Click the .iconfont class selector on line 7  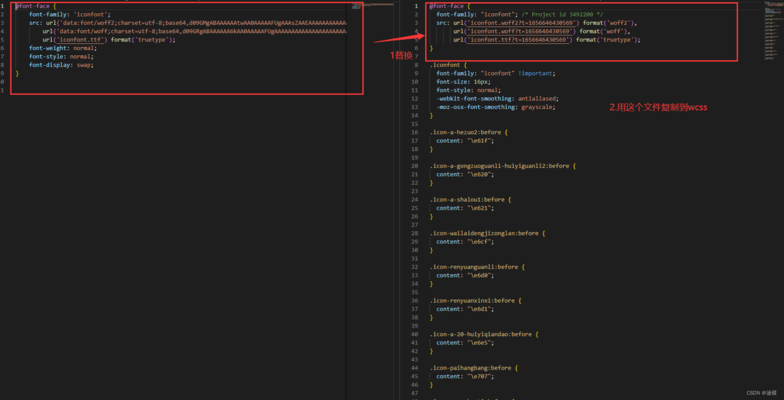pos(442,64)
